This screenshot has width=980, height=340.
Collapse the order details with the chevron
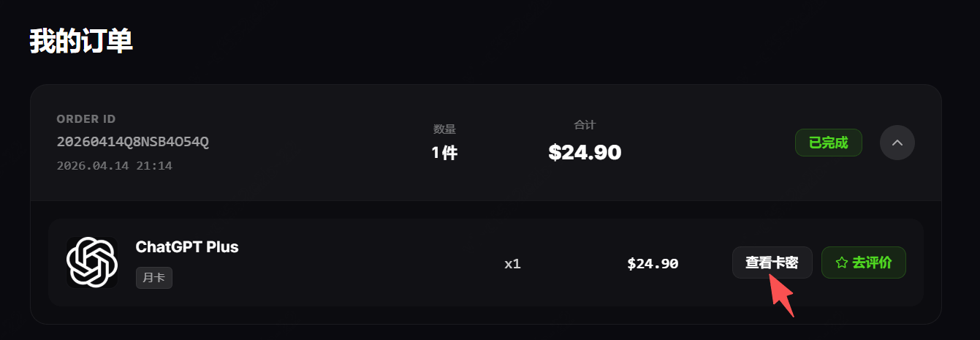(x=897, y=143)
